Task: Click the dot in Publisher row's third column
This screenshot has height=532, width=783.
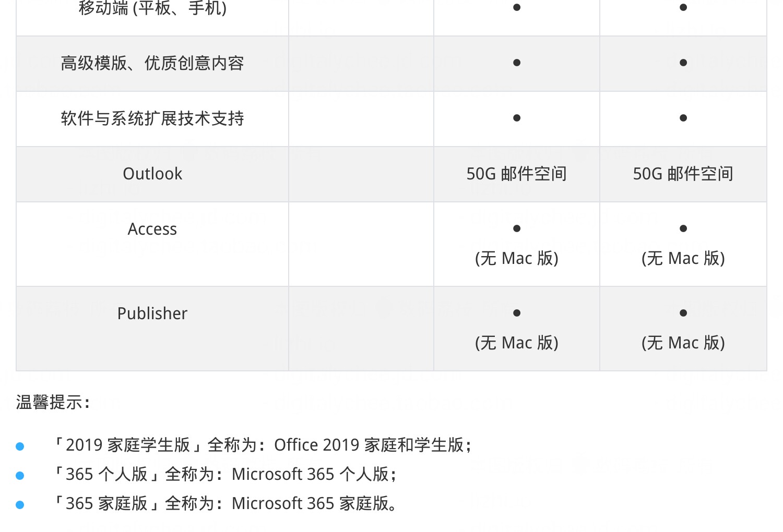Action: point(517,313)
